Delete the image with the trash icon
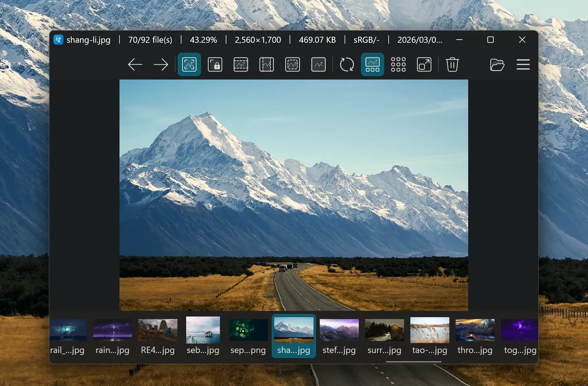The height and width of the screenshot is (386, 588). click(x=452, y=65)
